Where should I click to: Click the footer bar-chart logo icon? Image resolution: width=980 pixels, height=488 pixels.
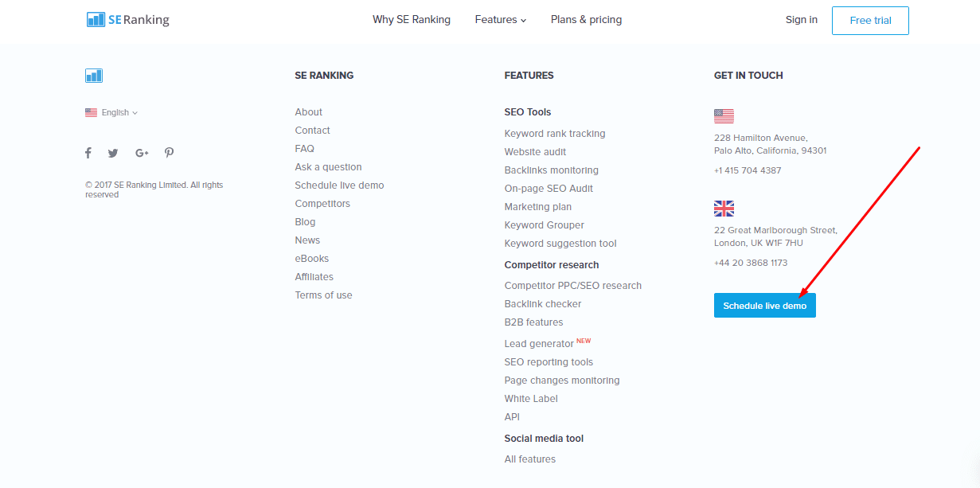[x=94, y=76]
